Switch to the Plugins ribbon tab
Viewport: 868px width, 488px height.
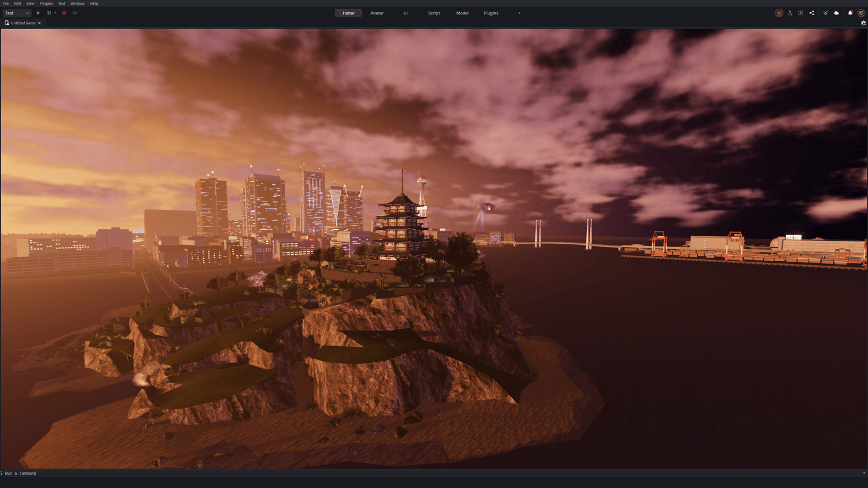pyautogui.click(x=491, y=13)
